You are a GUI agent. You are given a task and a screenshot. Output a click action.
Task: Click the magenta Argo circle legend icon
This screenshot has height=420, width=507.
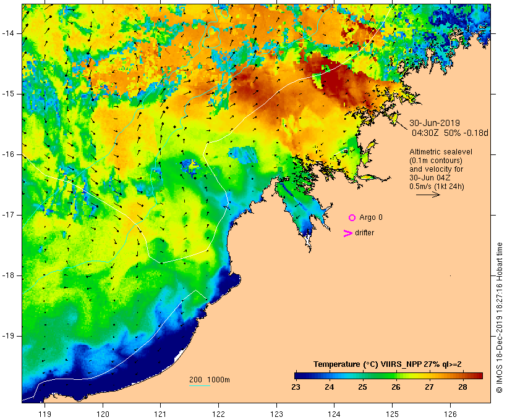pyautogui.click(x=352, y=218)
